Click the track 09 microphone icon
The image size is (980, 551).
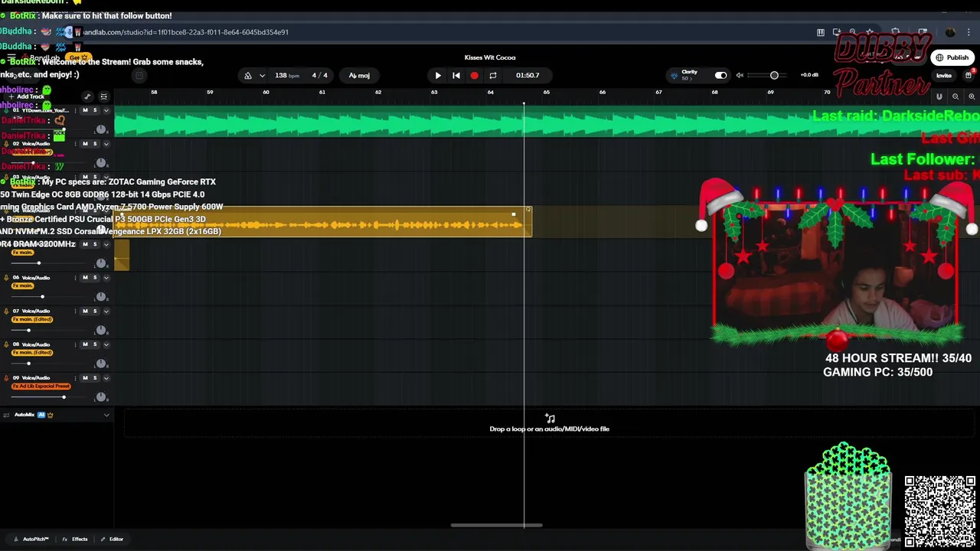[x=6, y=378]
